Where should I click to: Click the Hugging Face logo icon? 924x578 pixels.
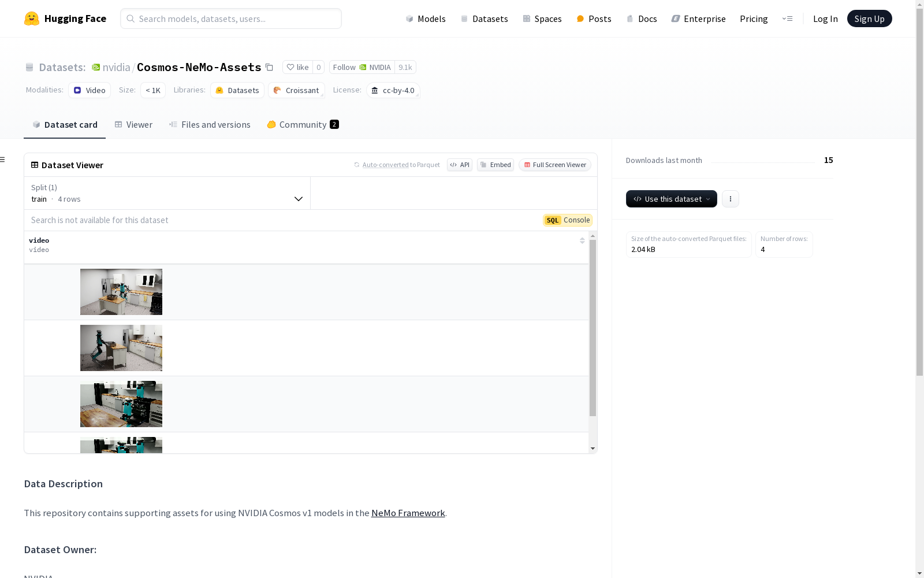coord(32,18)
